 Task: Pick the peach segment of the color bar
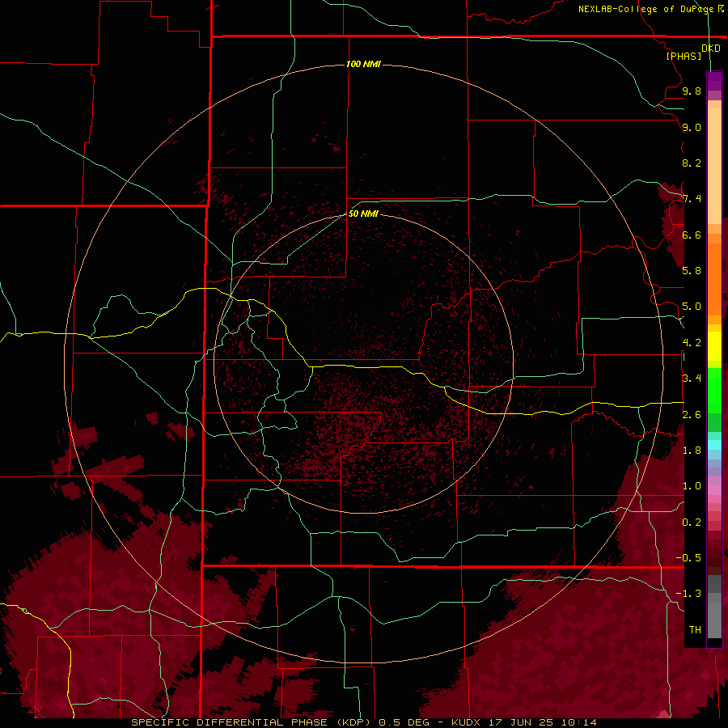714,163
